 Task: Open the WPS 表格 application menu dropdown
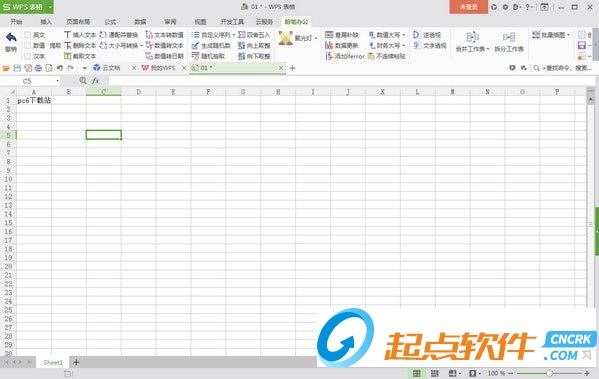(50, 7)
